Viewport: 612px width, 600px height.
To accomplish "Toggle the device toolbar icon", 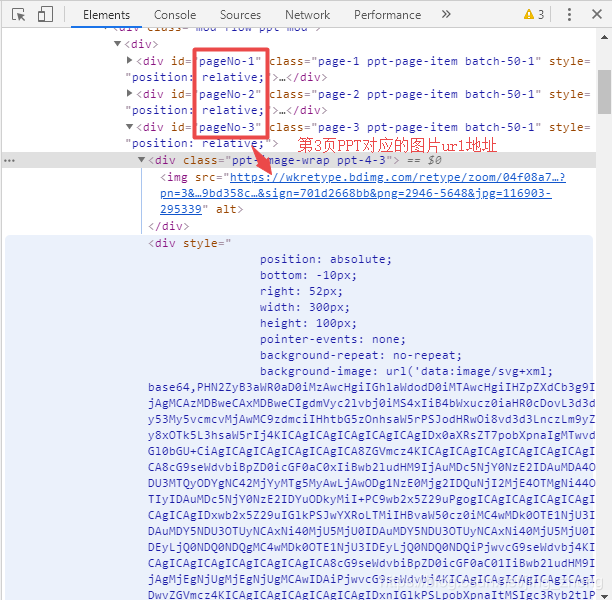I will (x=45, y=15).
